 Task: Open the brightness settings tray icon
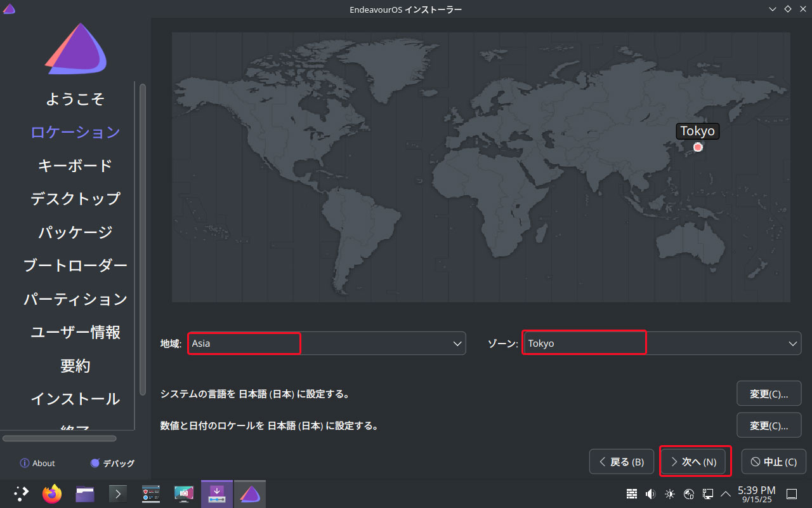pyautogui.click(x=670, y=494)
